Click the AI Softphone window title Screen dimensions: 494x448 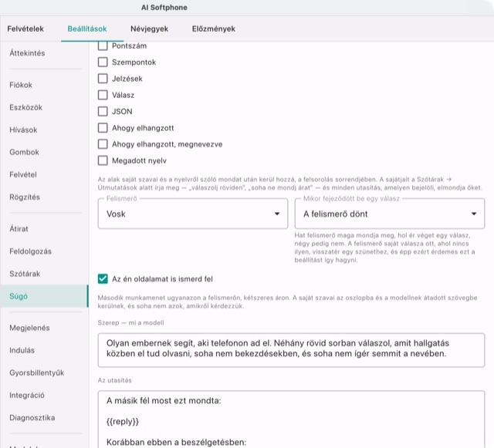[x=164, y=8]
